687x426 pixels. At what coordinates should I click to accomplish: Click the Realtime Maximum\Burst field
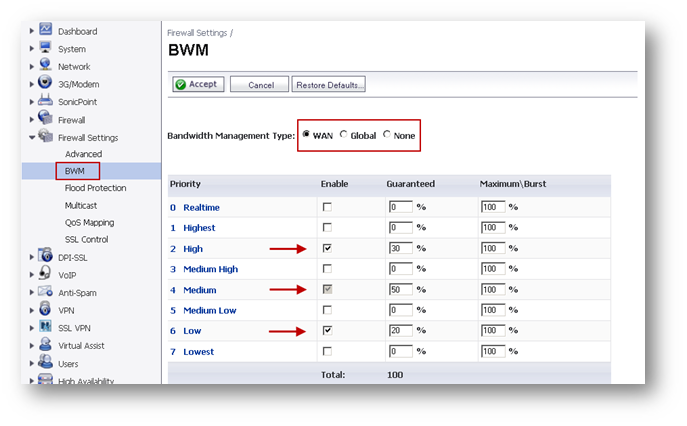[x=493, y=207]
